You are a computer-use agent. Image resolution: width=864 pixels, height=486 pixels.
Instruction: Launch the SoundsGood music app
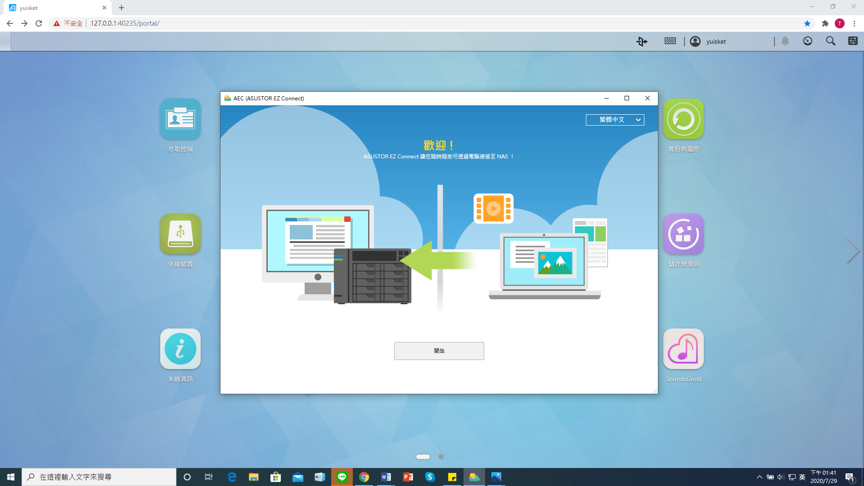683,349
